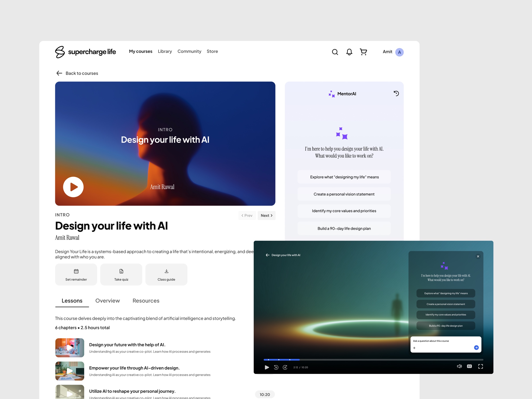The width and height of the screenshot is (532, 399).
Task: Click lesson title Utilize AI to reshape your personal journey
Action: click(x=132, y=391)
